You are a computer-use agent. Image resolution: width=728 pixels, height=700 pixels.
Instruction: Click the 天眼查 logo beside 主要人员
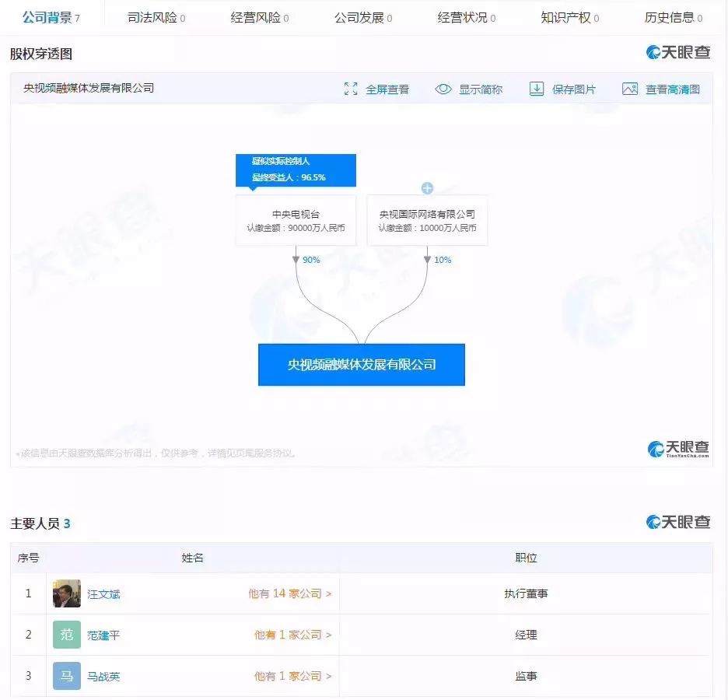677,522
